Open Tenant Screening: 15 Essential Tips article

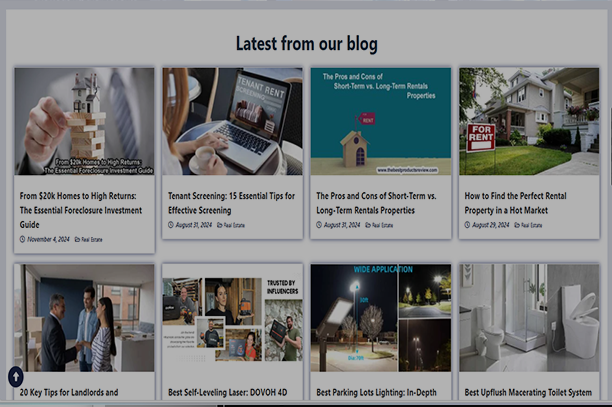pyautogui.click(x=231, y=203)
